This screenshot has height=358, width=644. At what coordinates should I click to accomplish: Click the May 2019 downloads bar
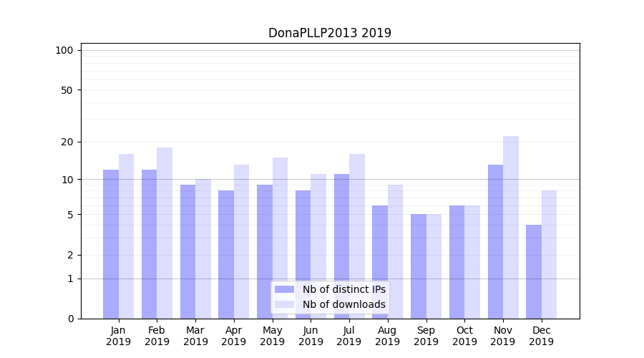pyautogui.click(x=280, y=238)
